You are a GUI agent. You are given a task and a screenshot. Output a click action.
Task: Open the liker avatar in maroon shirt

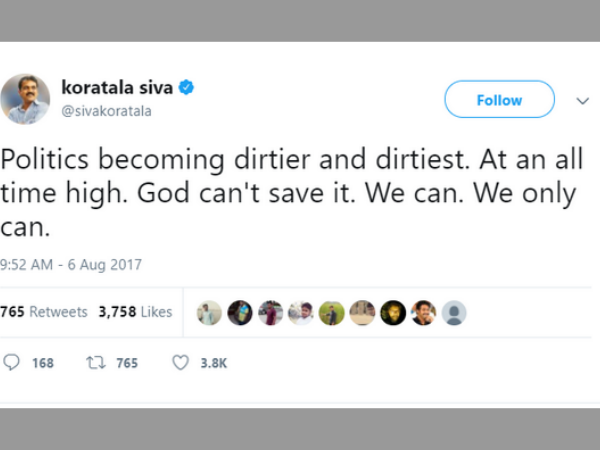pos(270,313)
